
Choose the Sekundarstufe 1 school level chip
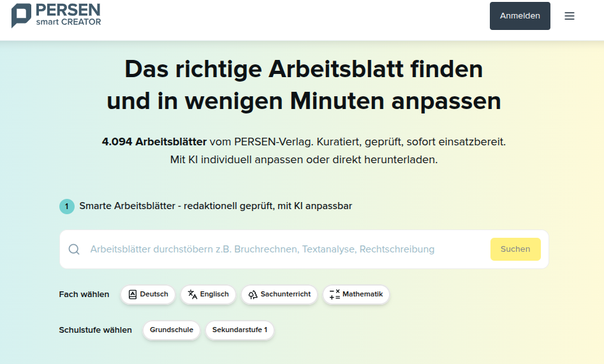click(240, 330)
